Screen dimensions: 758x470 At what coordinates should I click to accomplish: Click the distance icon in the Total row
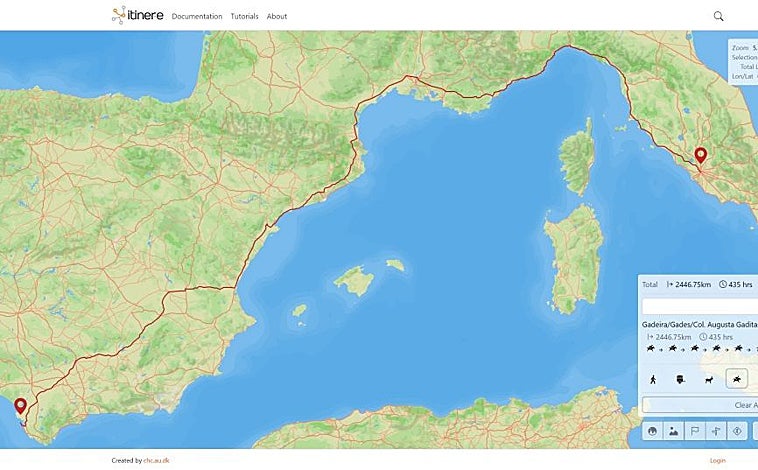coord(670,284)
